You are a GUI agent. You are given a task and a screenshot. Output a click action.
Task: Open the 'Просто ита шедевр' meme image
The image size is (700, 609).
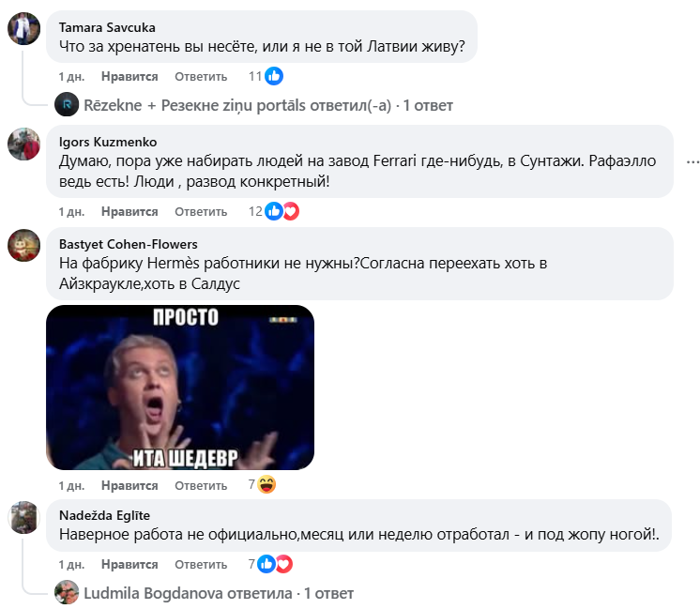[180, 388]
